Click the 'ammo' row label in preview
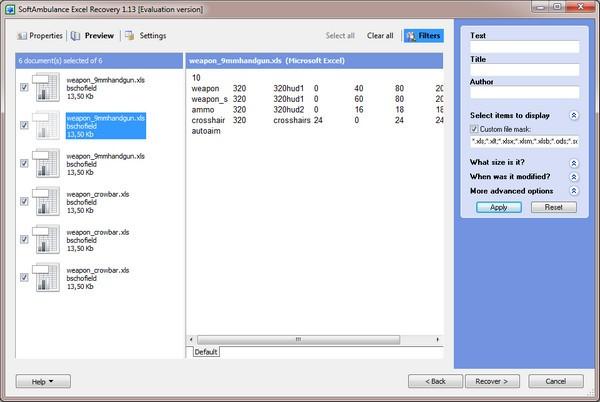This screenshot has width=600, height=402. coord(203,109)
